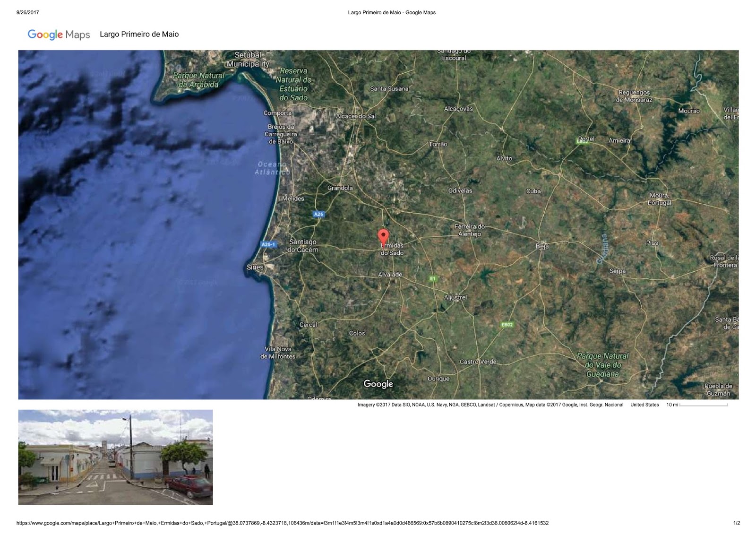Click the Oceano Atlântico label

[272, 168]
